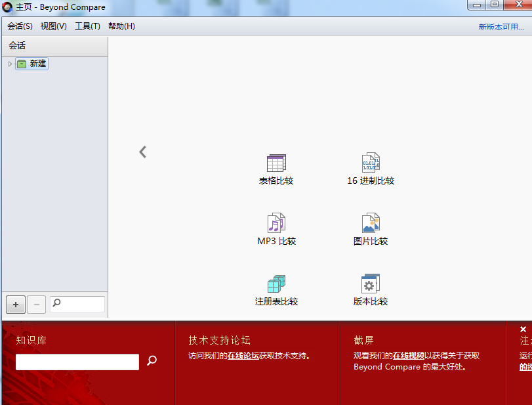Click the 新版本可用 link
The image size is (532, 405).
point(501,26)
